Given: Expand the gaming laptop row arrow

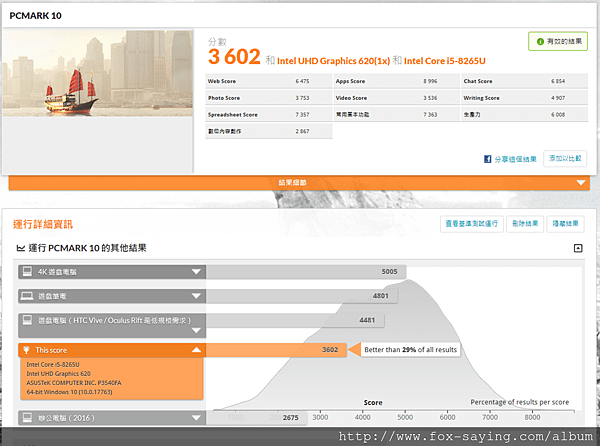Looking at the screenshot, I should (196, 296).
